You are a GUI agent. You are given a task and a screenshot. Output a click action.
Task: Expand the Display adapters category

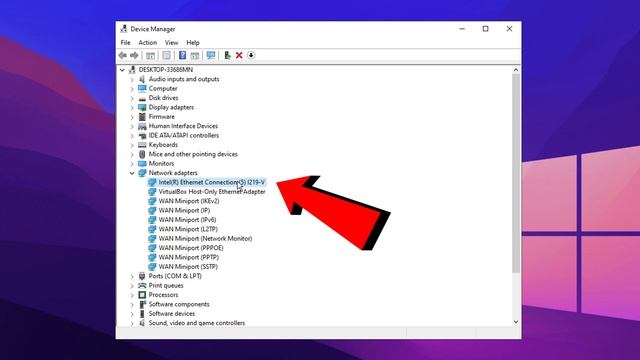click(132, 108)
